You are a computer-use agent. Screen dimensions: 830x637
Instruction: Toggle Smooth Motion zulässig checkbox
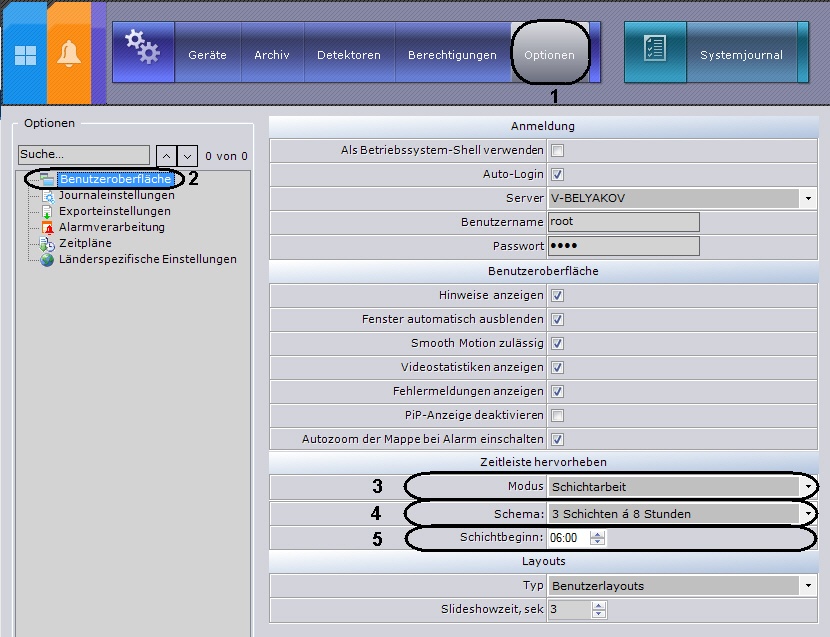[x=557, y=343]
